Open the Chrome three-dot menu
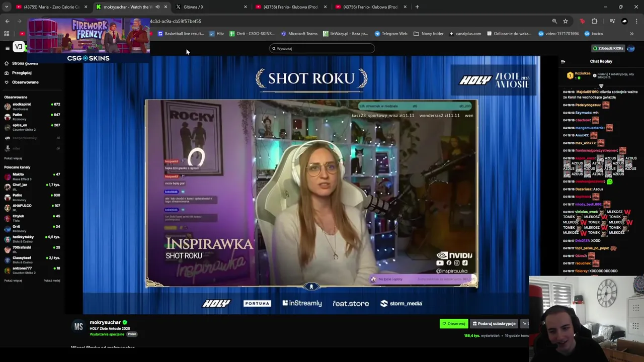The image size is (644, 362). tap(637, 21)
